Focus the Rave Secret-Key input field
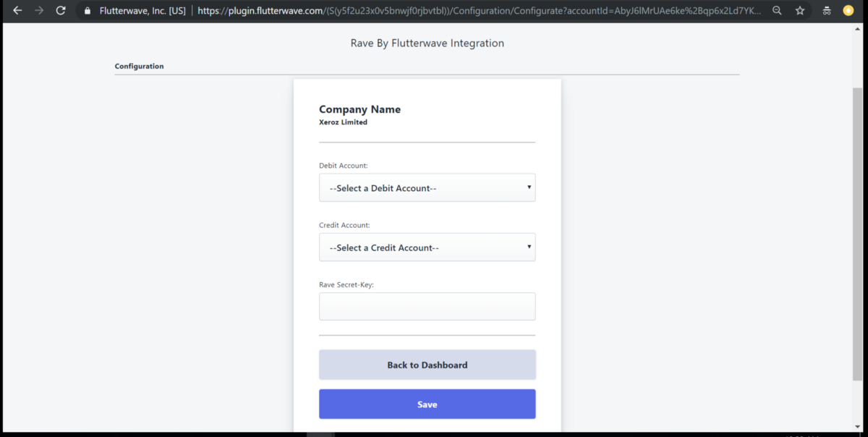868x437 pixels. [x=427, y=306]
